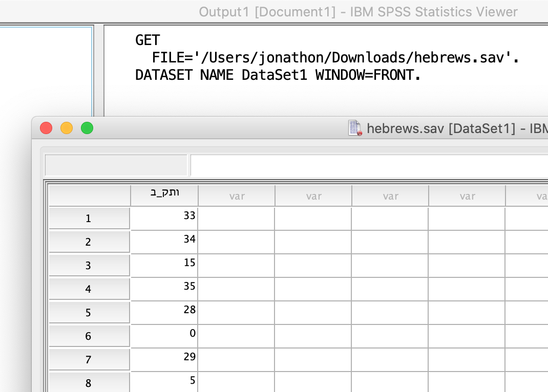
Task: Click the cell containing value 33
Action: [164, 217]
